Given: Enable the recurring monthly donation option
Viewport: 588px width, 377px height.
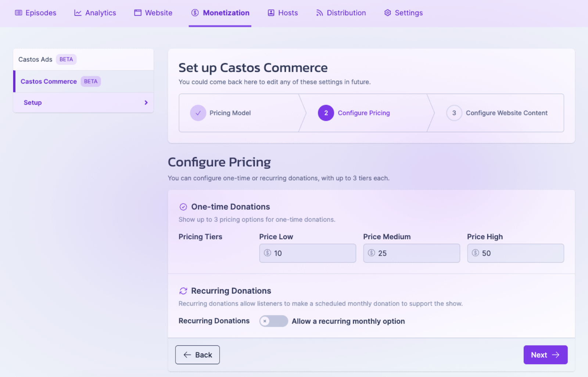Looking at the screenshot, I should coord(273,321).
